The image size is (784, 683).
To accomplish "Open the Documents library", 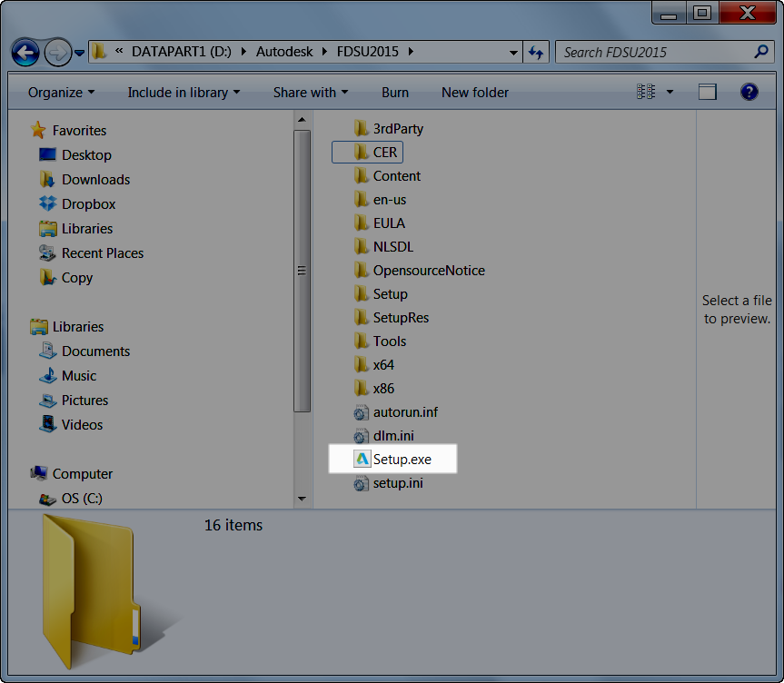I will [84, 351].
